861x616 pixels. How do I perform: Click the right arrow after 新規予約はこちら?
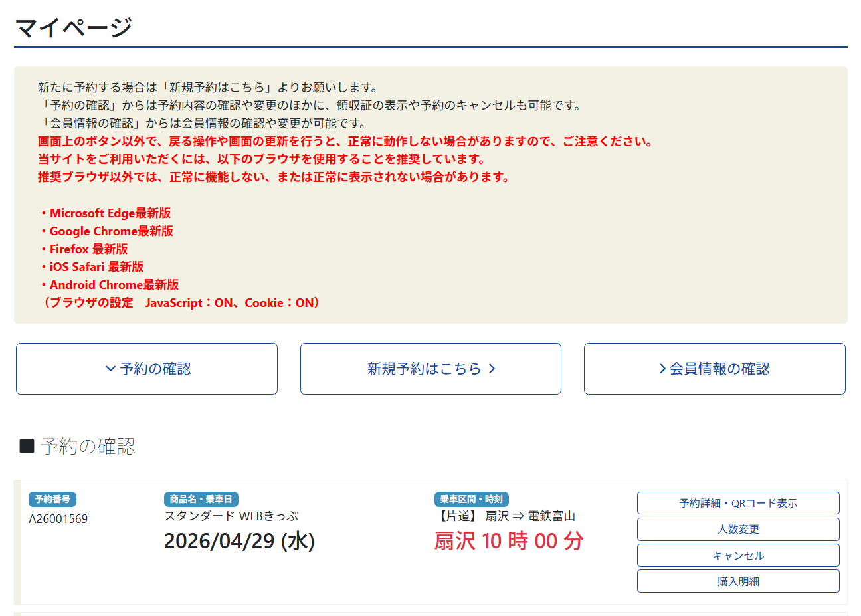[492, 369]
